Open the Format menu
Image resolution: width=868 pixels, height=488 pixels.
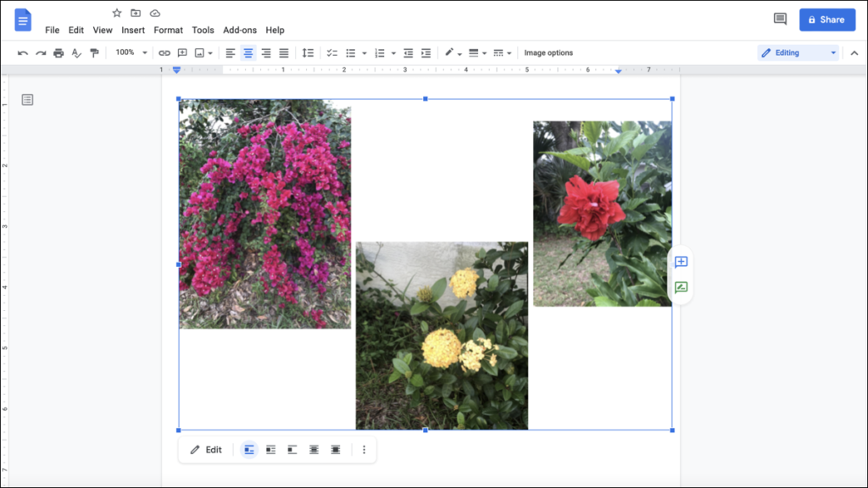pos(168,30)
